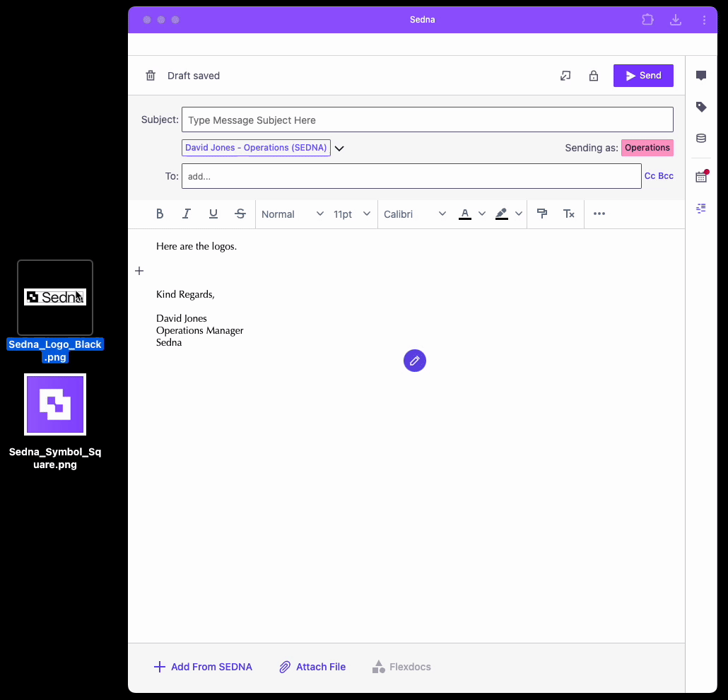The width and height of the screenshot is (728, 700).
Task: Click the plus icon beside the empty line
Action: [x=139, y=271]
